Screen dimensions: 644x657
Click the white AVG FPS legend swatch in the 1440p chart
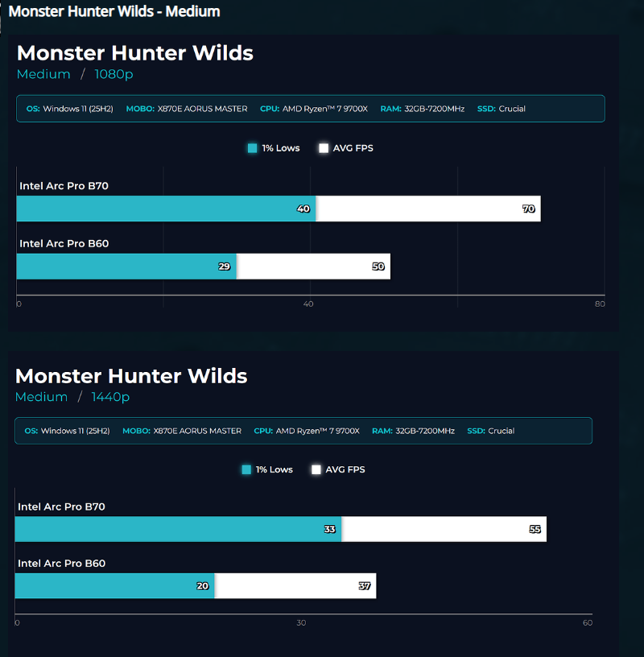coord(316,469)
